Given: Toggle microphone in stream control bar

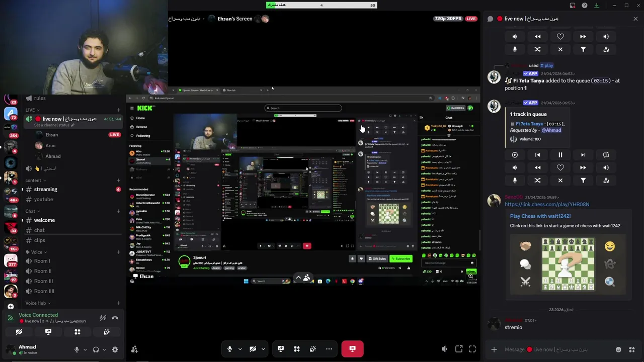Looking at the screenshot, I should (x=229, y=349).
